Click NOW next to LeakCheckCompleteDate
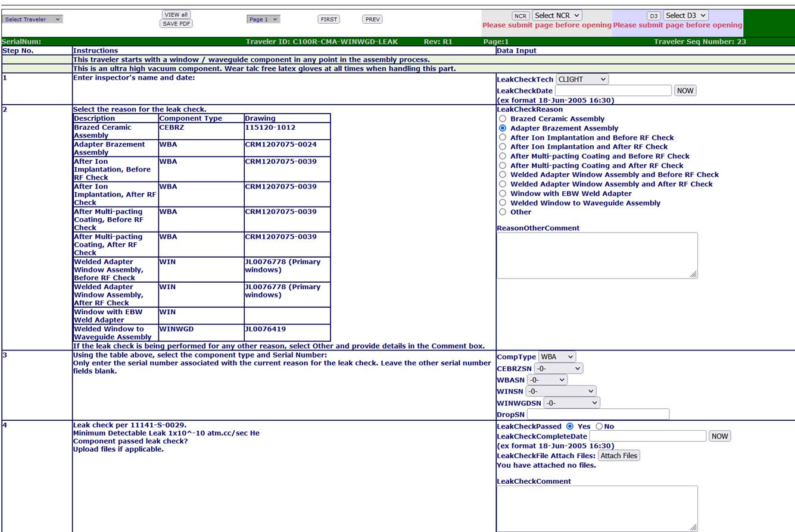The width and height of the screenshot is (795, 532). pyautogui.click(x=719, y=436)
